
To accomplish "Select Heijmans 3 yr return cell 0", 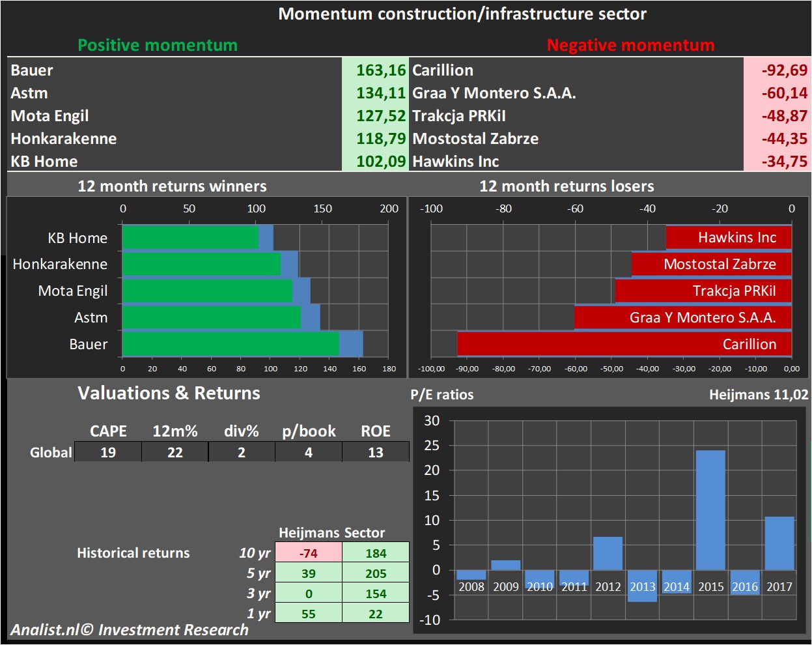I will pos(309,594).
